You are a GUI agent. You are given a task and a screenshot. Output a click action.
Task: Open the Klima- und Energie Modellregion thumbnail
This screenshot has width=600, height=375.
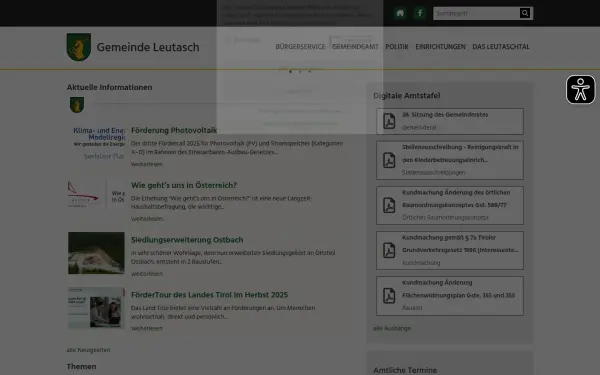coord(96,143)
